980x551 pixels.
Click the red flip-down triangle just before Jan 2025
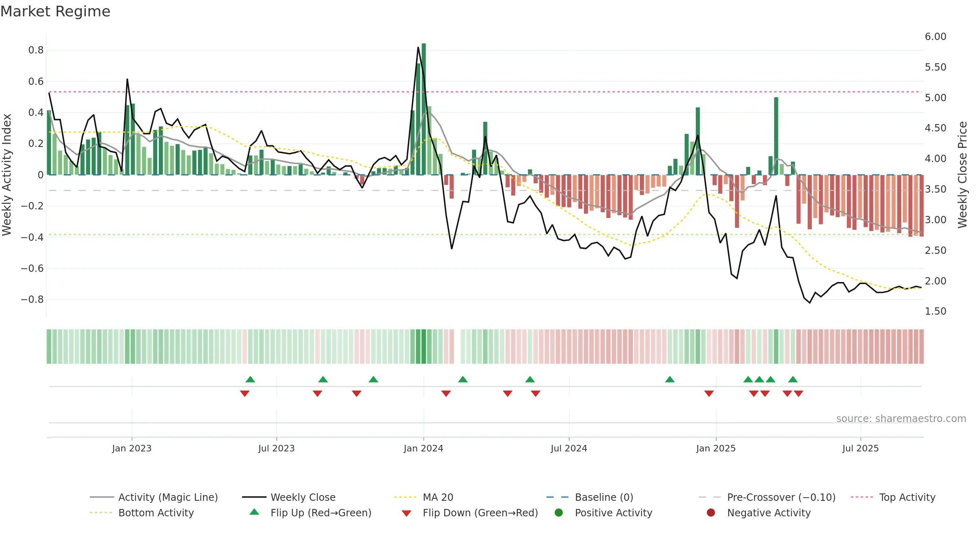709,393
